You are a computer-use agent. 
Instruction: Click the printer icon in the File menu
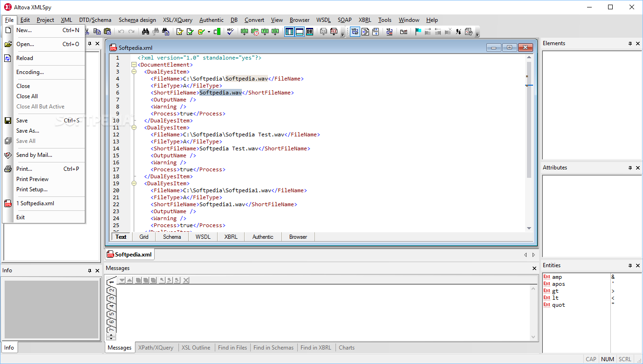pos(8,169)
